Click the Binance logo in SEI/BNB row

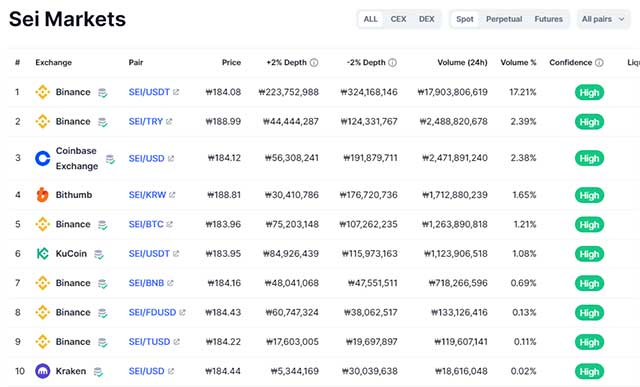(x=42, y=283)
